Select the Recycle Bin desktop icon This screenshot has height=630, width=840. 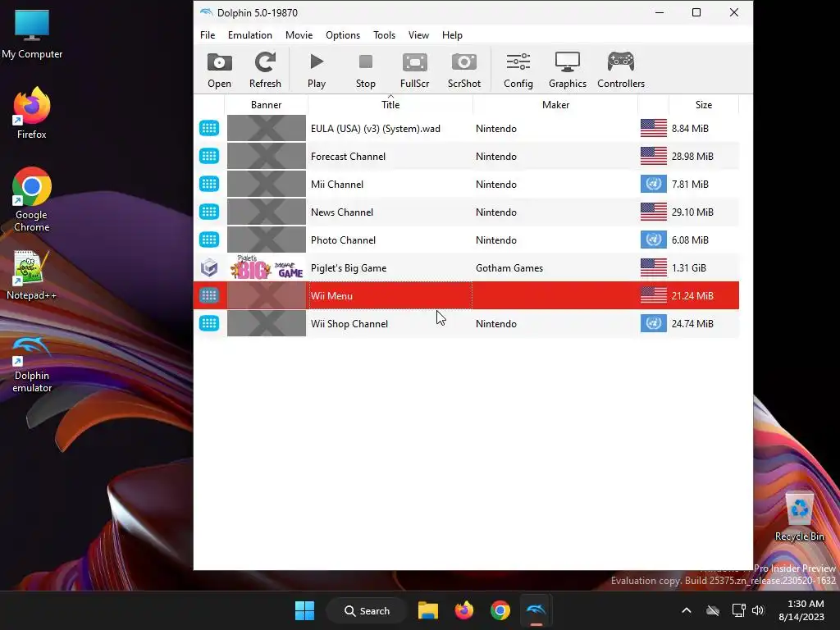click(799, 517)
